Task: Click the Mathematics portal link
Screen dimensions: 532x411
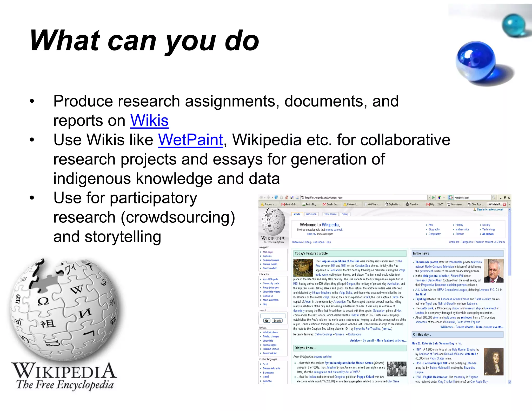Action: tap(462, 229)
